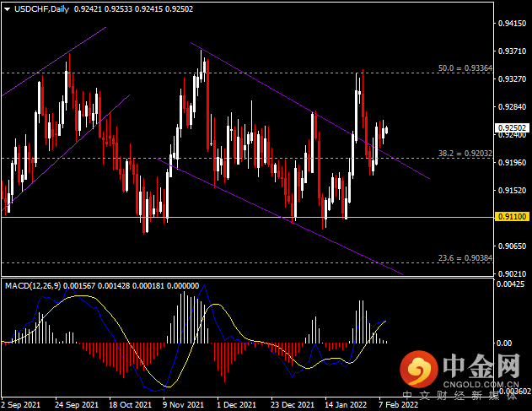Click the MACD(12,26,9) indicator label
This screenshot has height=411, width=532.
pyautogui.click(x=33, y=286)
